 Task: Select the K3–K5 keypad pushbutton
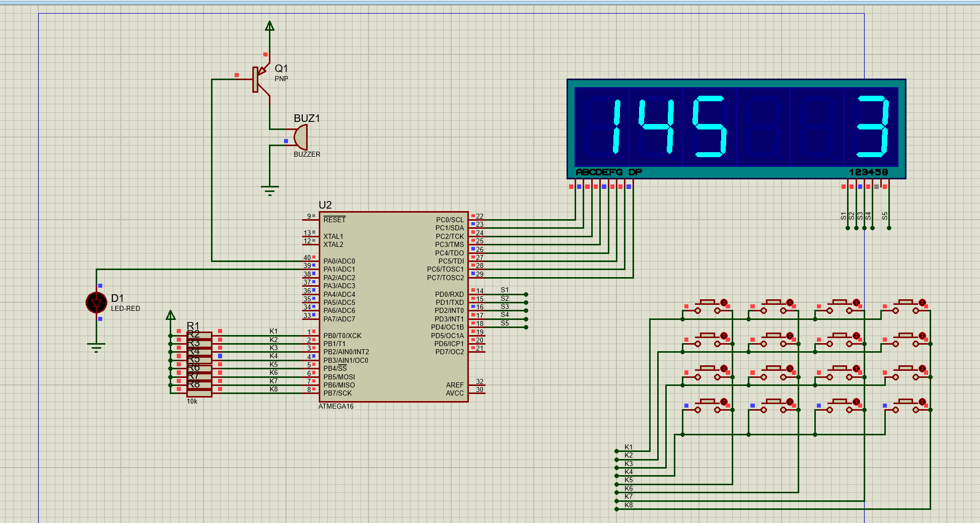coord(708,373)
